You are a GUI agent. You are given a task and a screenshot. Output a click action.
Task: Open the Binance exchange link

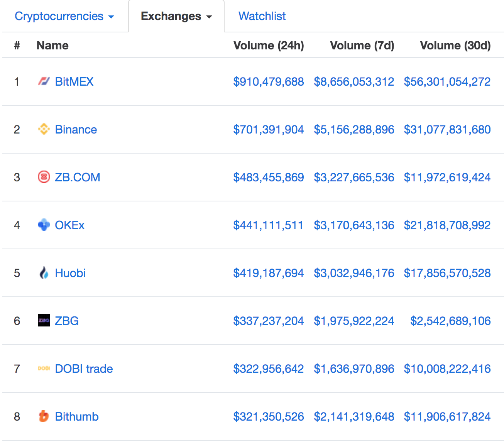[76, 129]
